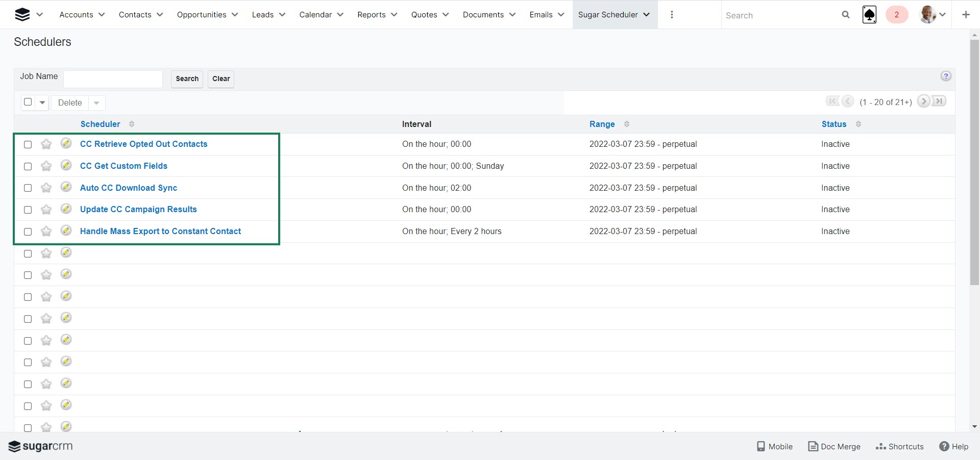Open Doc Merge in footer
Viewport: 980px width, 460px height.
pyautogui.click(x=835, y=446)
